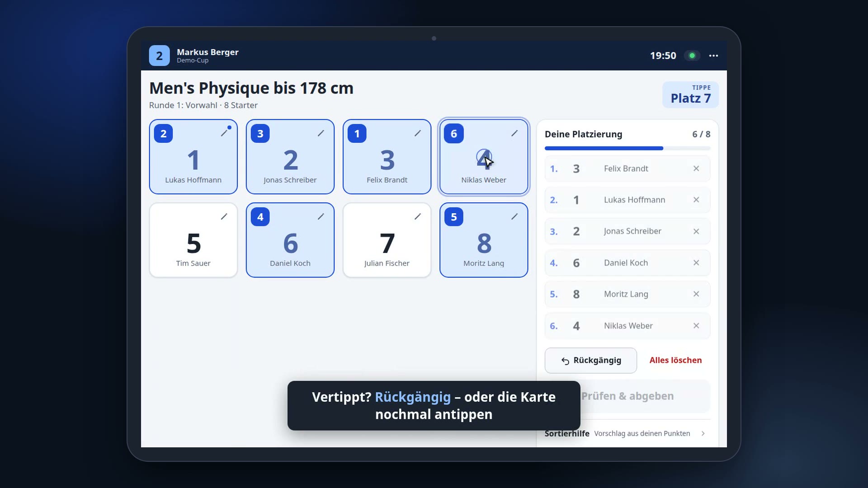
Task: Select the 1. Felix Brandt ranking row
Action: [627, 169]
